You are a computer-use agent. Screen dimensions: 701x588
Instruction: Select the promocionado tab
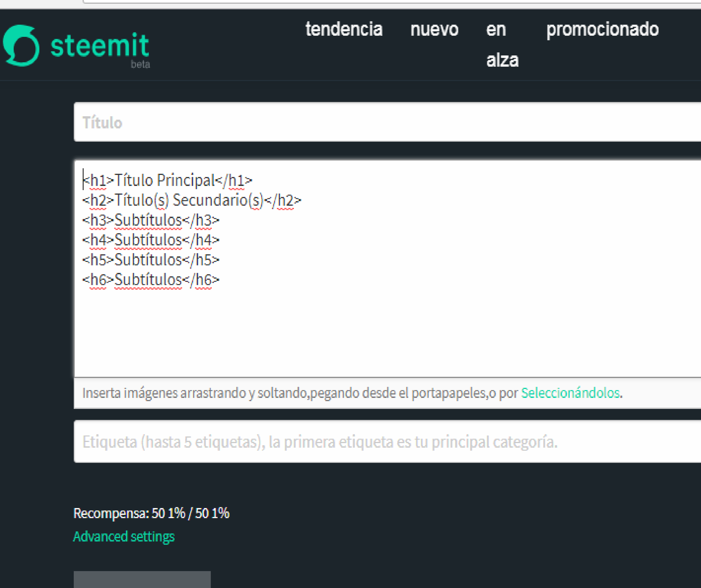(603, 30)
